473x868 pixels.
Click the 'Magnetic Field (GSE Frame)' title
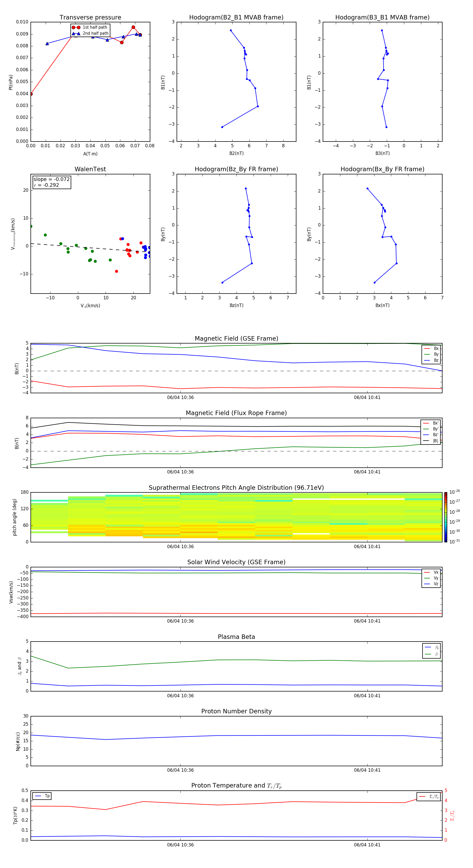[x=236, y=339]
